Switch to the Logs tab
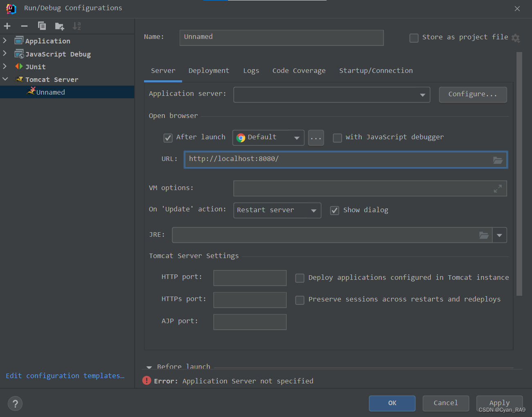The height and width of the screenshot is (417, 532). (251, 71)
